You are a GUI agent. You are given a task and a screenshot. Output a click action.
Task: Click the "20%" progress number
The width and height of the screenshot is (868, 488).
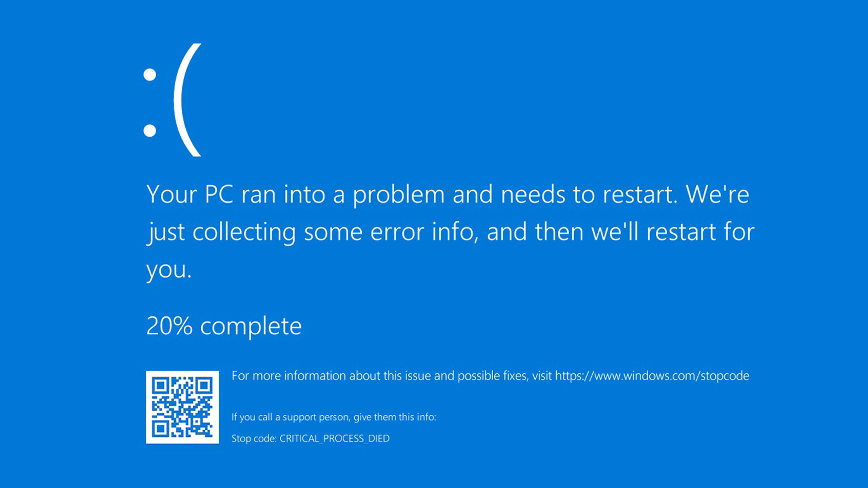pos(169,326)
